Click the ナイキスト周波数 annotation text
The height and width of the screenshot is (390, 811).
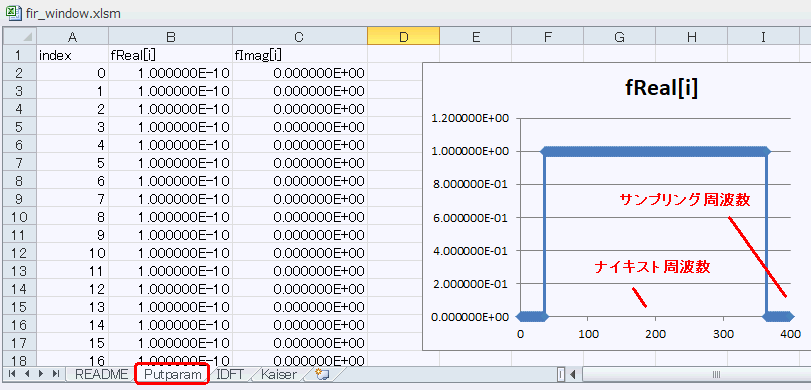click(x=652, y=267)
